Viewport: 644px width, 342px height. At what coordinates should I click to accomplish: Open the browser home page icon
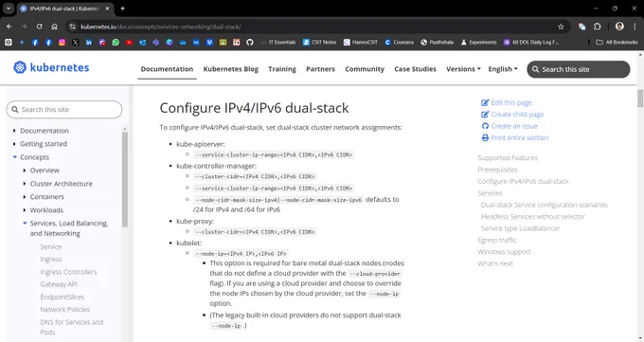[54, 27]
